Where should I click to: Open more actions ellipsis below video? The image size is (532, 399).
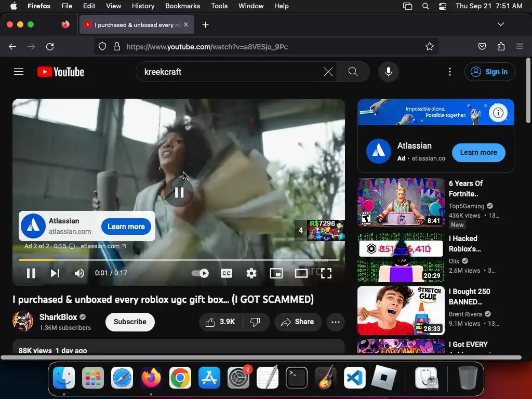click(336, 322)
